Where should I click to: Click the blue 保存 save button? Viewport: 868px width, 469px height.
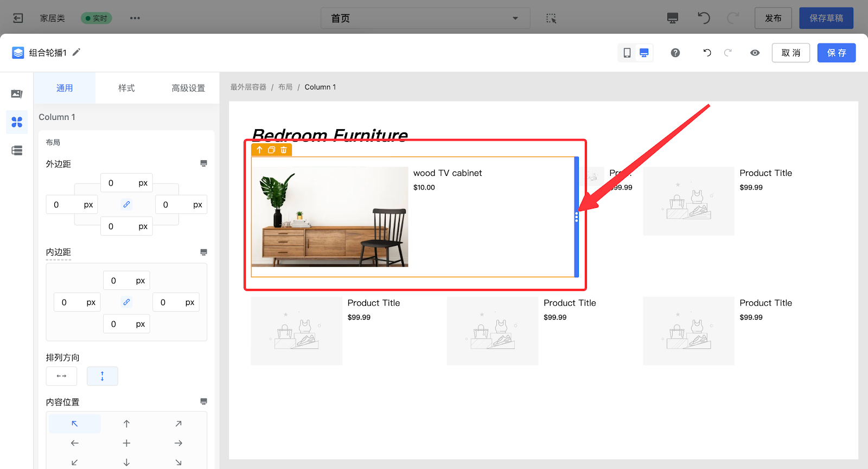point(836,53)
